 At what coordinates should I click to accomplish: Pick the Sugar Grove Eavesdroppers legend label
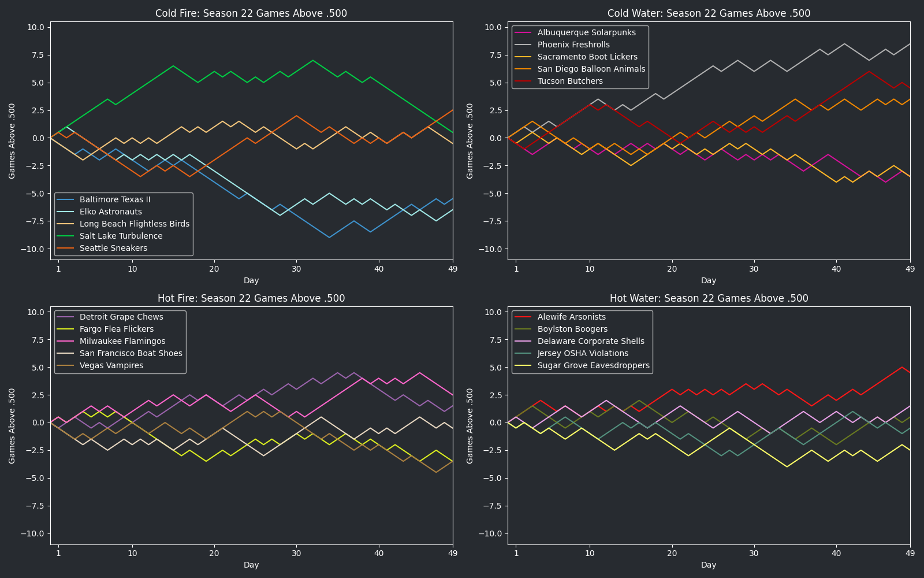tap(593, 365)
